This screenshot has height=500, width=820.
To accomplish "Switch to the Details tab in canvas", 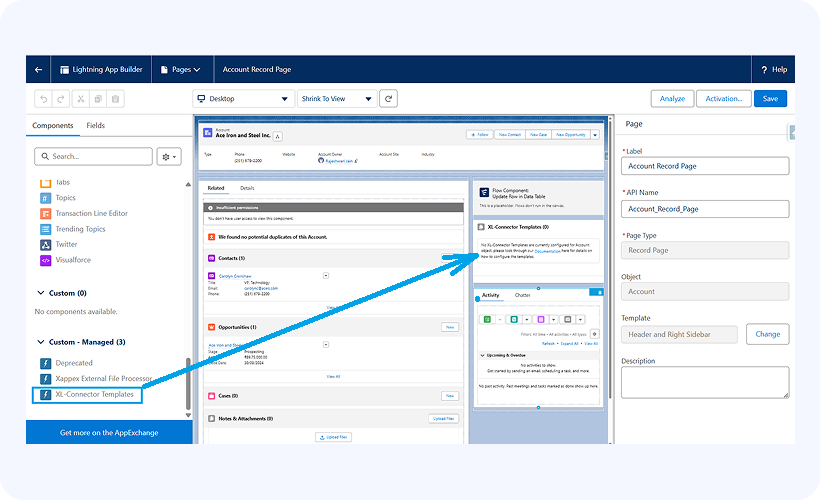I will pyautogui.click(x=247, y=188).
